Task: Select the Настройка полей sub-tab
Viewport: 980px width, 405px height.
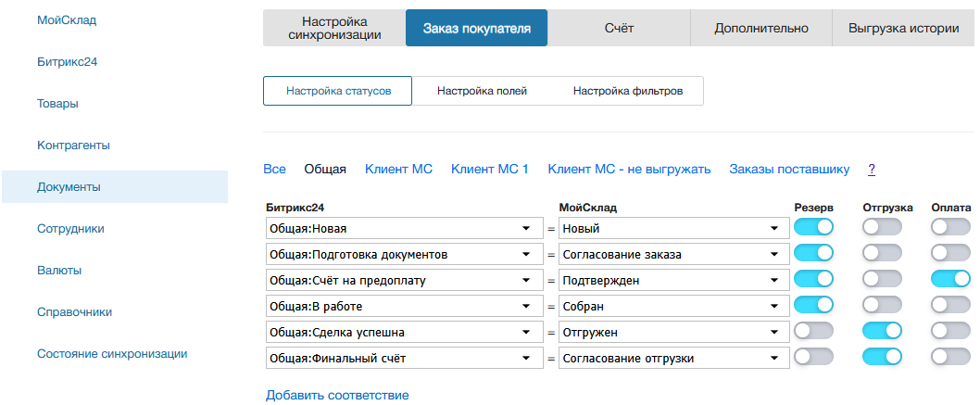Action: coord(482,91)
